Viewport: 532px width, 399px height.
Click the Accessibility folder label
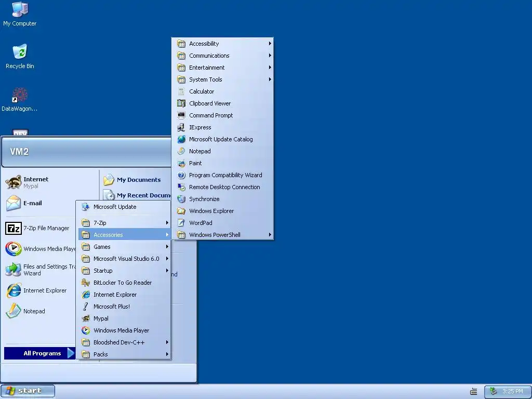tap(204, 44)
